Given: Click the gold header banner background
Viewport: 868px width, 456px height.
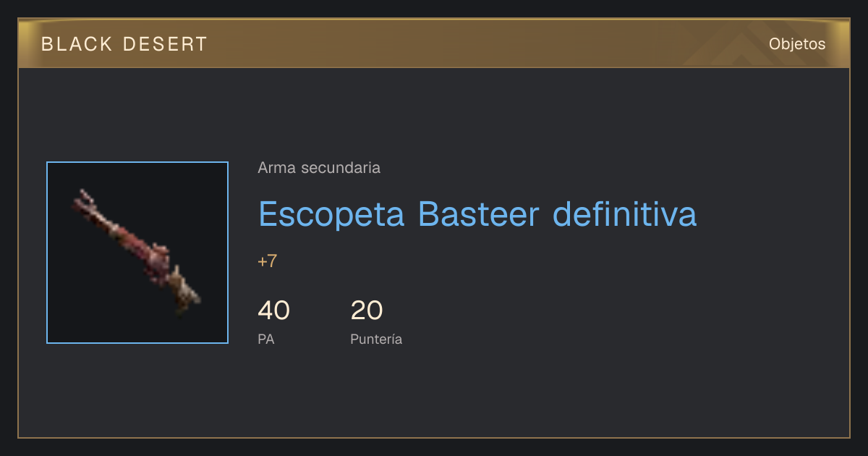Looking at the screenshot, I should pyautogui.click(x=434, y=44).
